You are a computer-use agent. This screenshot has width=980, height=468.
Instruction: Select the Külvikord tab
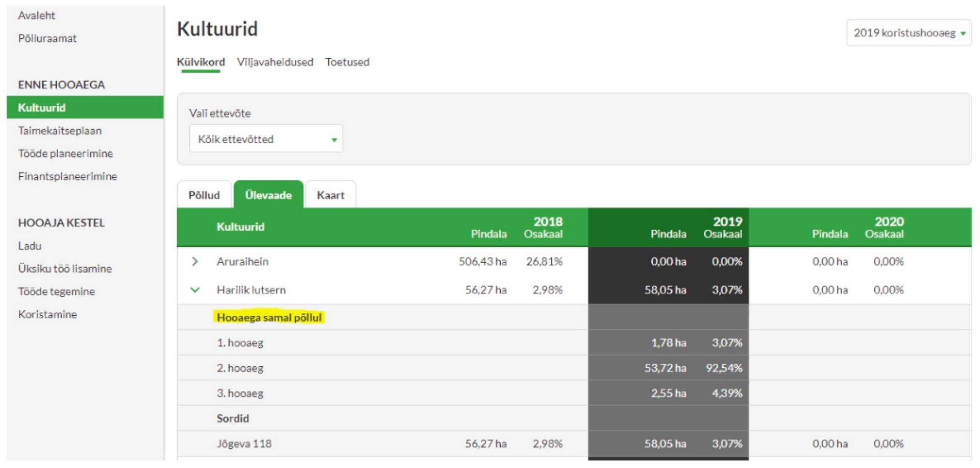tap(201, 62)
